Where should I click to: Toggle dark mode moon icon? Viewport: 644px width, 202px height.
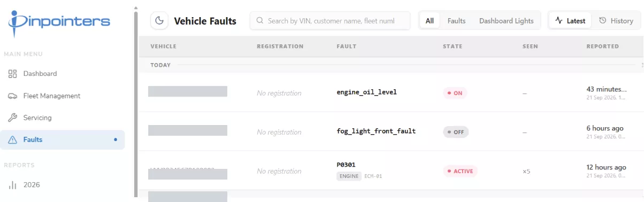click(x=159, y=21)
